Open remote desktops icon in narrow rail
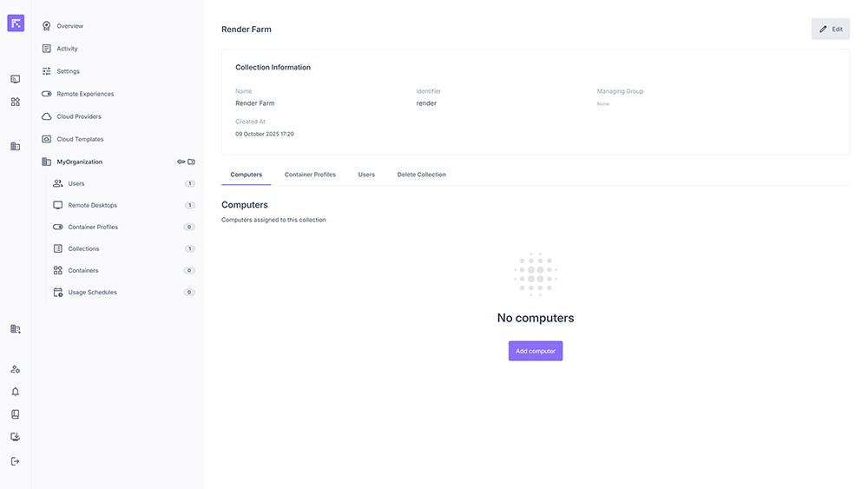This screenshot has height=489, width=868. coord(16,79)
